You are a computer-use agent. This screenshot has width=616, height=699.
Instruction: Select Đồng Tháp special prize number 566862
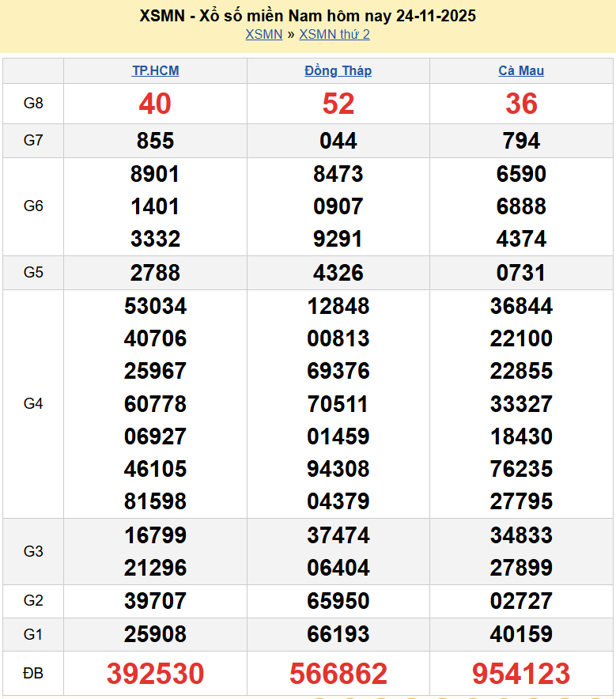(x=338, y=674)
